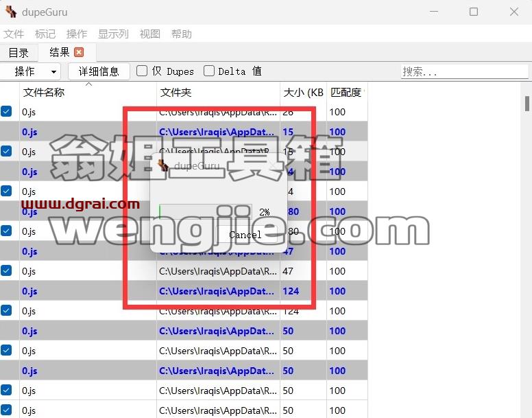Minimize the dupeGuru main window
The width and height of the screenshot is (532, 418).
click(434, 12)
